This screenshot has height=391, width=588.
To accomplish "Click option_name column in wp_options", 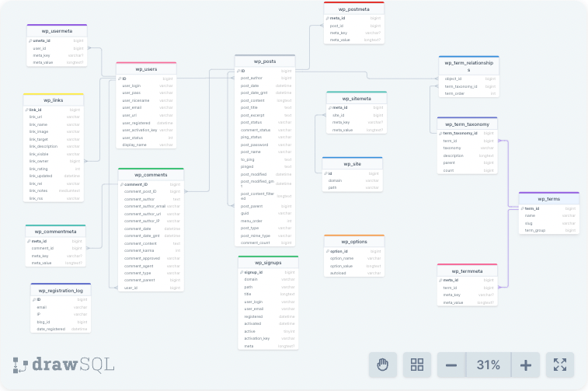I will [343, 258].
